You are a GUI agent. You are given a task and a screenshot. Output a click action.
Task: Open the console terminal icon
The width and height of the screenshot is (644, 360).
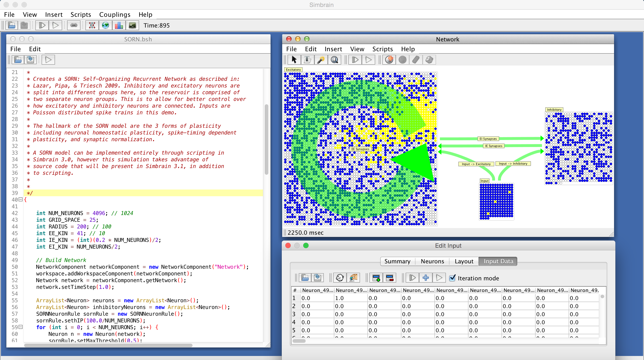coord(132,25)
